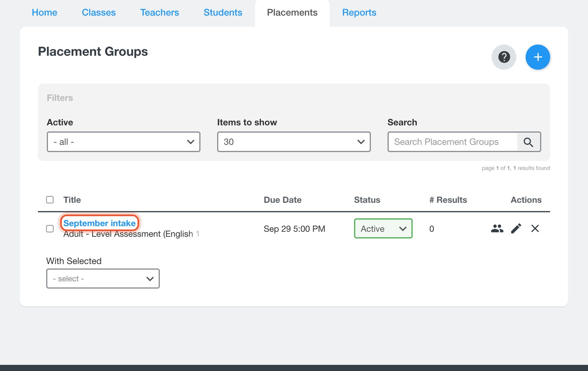Change the Active status dropdown
The height and width of the screenshot is (371, 588).
point(383,229)
